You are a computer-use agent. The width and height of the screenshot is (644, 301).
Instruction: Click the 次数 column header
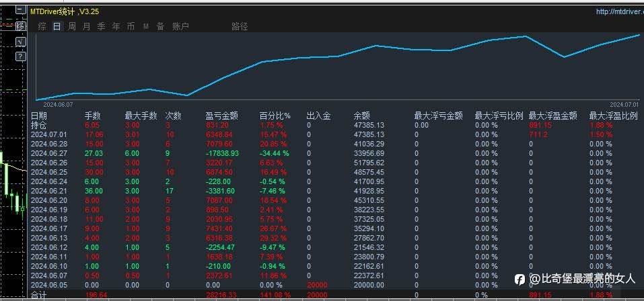(x=173, y=116)
